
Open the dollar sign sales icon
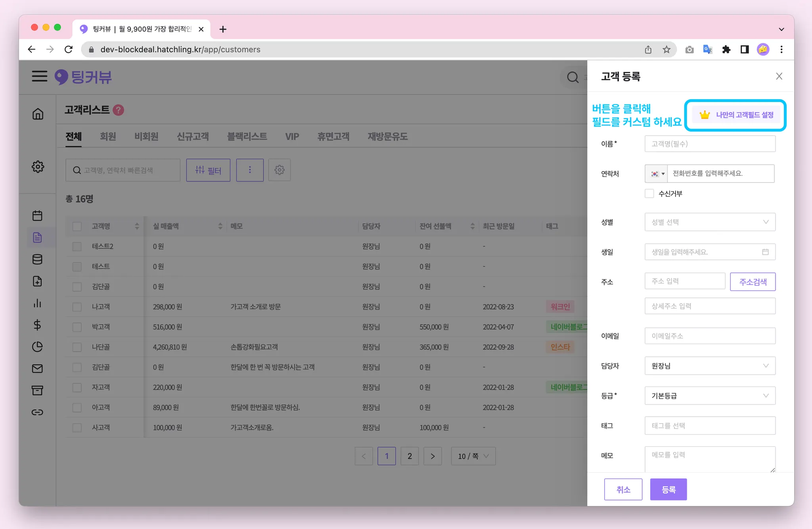[37, 325]
